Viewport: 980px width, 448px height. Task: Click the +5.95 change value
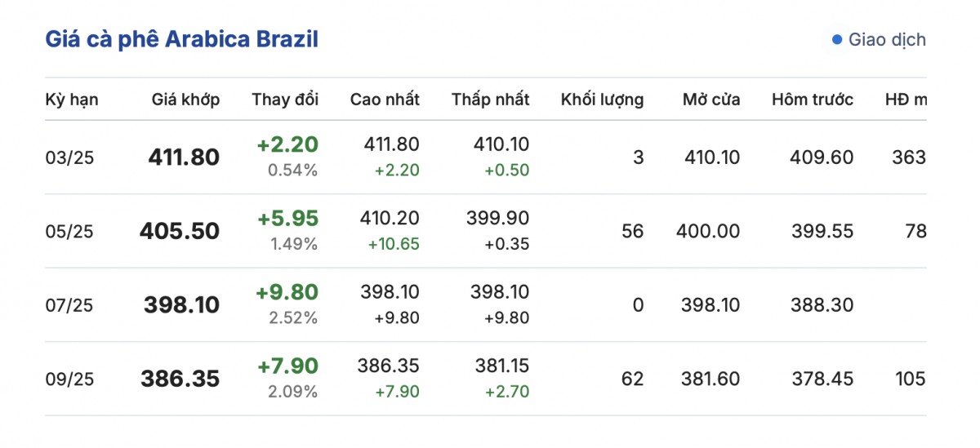(287, 219)
